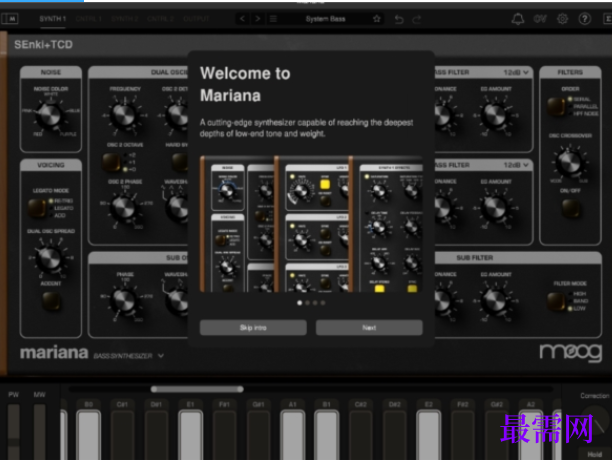The image size is (612, 460).
Task: Click the M panel icon in the top bar
Action: tap(10, 18)
